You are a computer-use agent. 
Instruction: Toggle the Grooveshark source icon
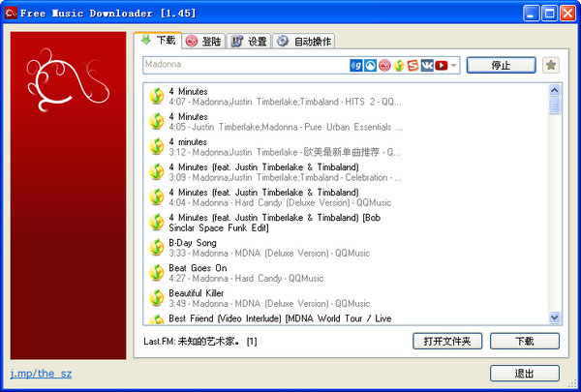tap(370, 66)
